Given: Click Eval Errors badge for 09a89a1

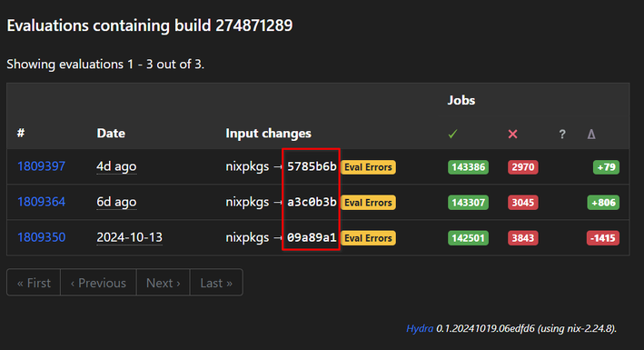Looking at the screenshot, I should pyautogui.click(x=369, y=237).
